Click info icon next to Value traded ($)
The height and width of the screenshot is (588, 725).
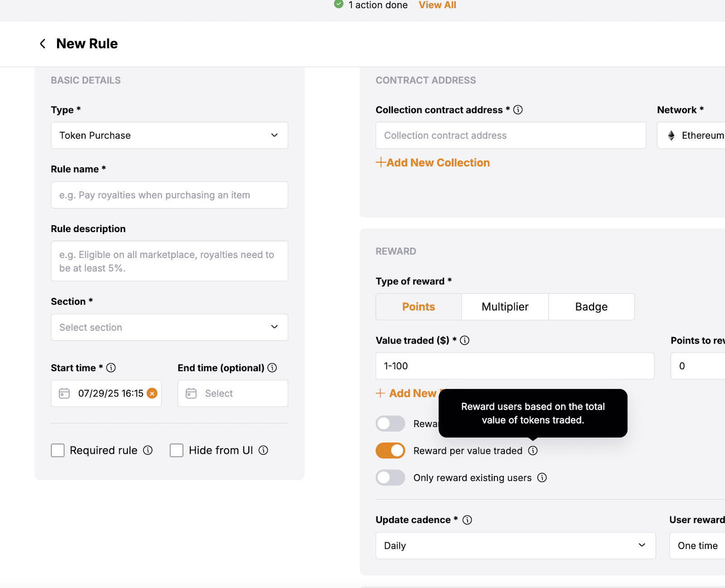coord(465,340)
